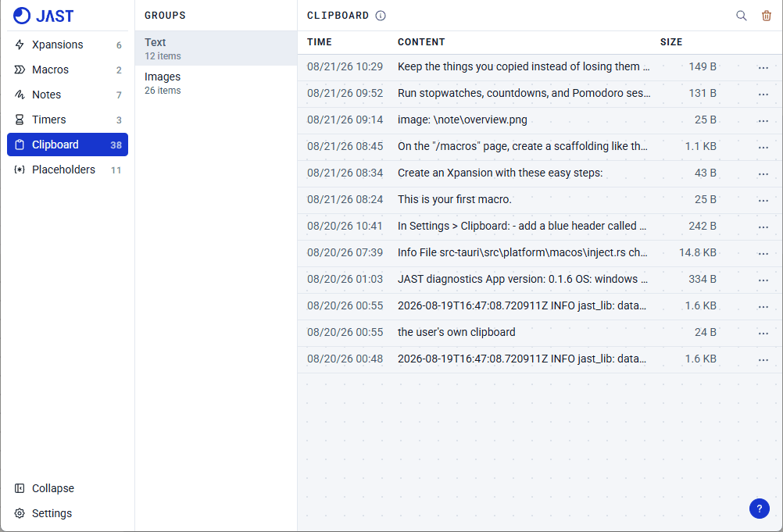Open the Settings gear icon
Image resolution: width=783 pixels, height=532 pixels.
pyautogui.click(x=20, y=513)
